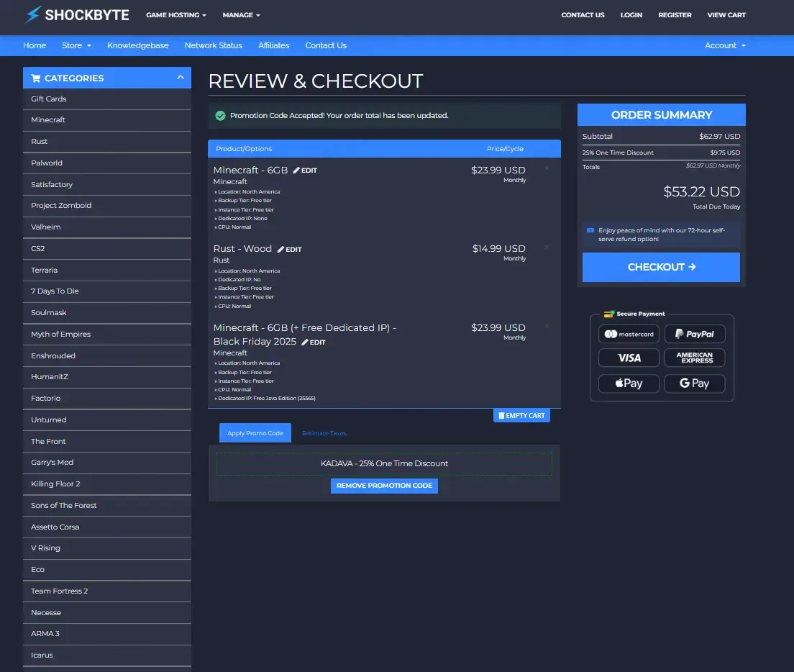Select the Palworld category
Image resolution: width=794 pixels, height=672 pixels.
tap(107, 163)
